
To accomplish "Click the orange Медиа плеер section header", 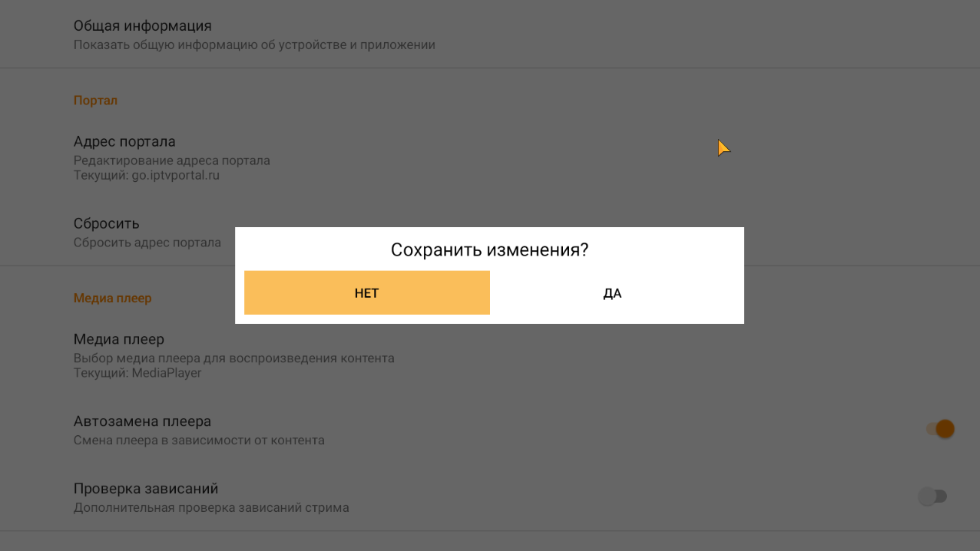I will coord(113,298).
